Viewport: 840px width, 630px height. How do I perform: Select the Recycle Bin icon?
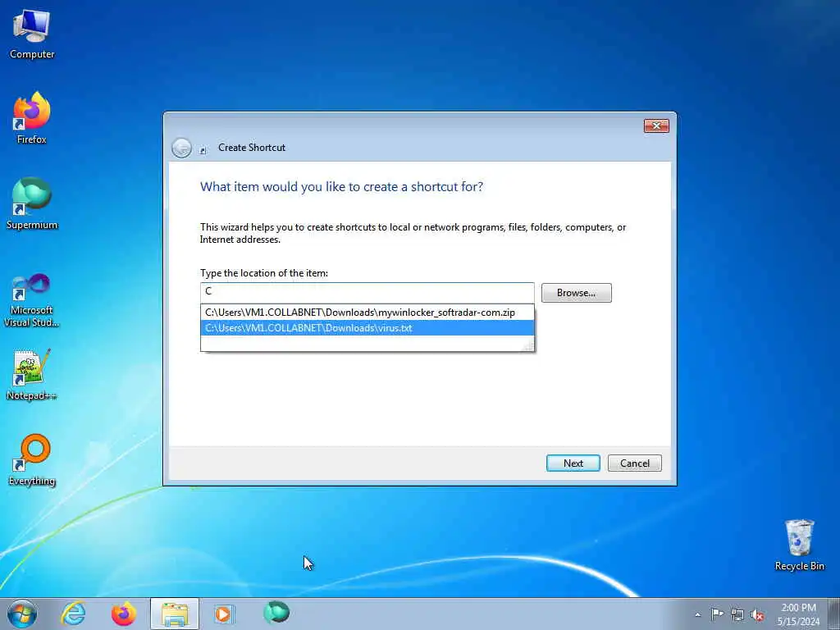799,545
